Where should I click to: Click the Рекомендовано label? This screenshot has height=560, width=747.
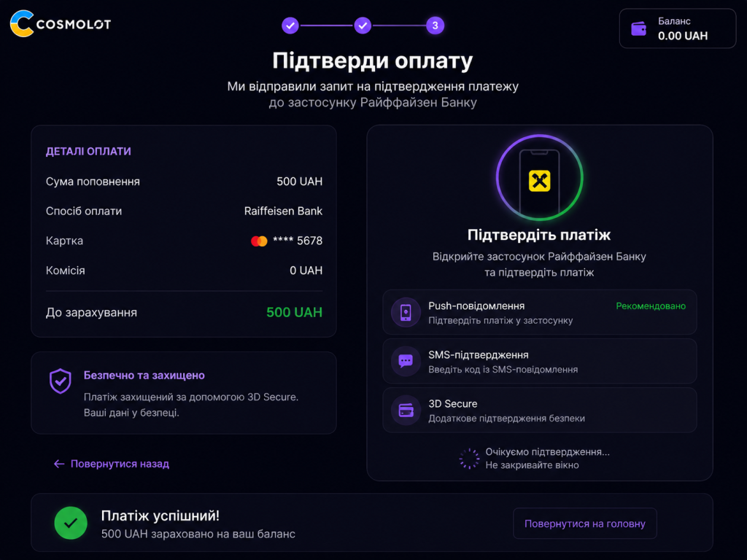coord(651,306)
